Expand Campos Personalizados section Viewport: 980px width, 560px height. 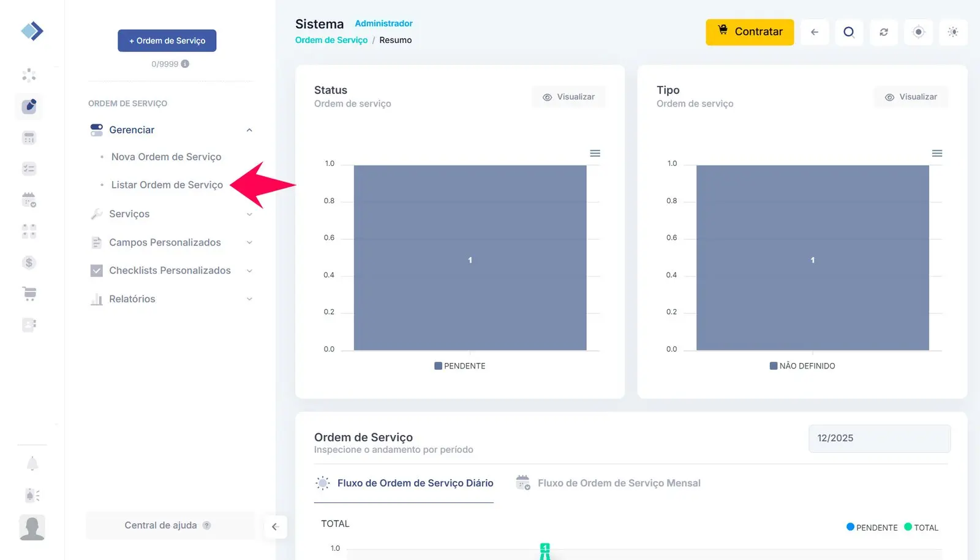click(x=171, y=242)
